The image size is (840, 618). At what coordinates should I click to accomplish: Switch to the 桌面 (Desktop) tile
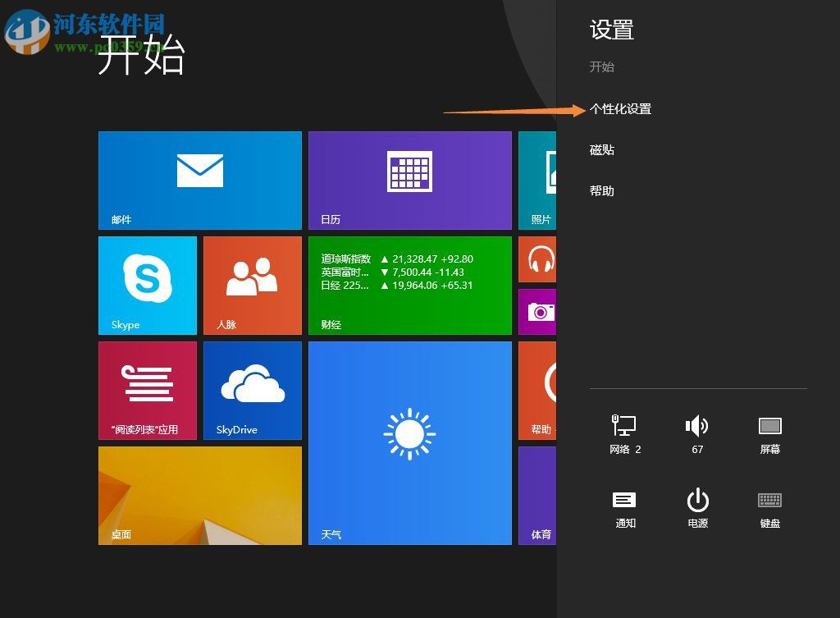[199, 494]
